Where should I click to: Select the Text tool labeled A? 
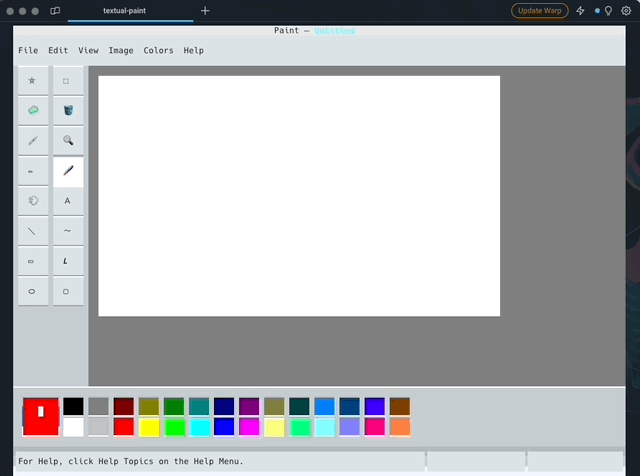67,201
